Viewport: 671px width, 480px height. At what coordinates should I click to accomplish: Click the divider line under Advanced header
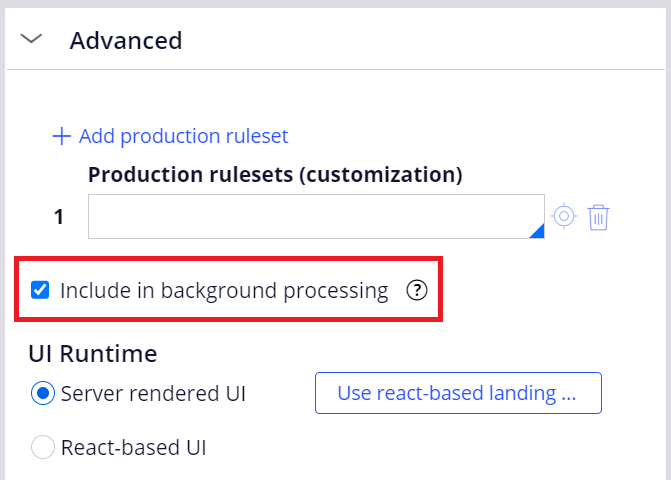(336, 69)
